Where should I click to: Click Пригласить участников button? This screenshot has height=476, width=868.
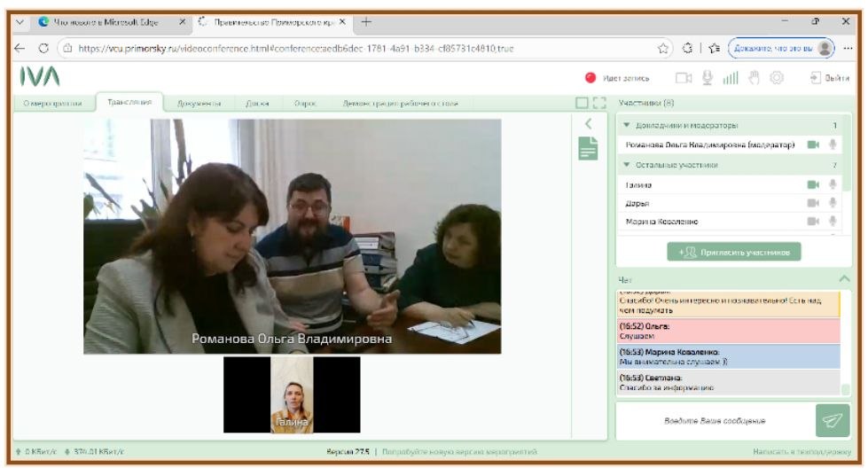(733, 252)
